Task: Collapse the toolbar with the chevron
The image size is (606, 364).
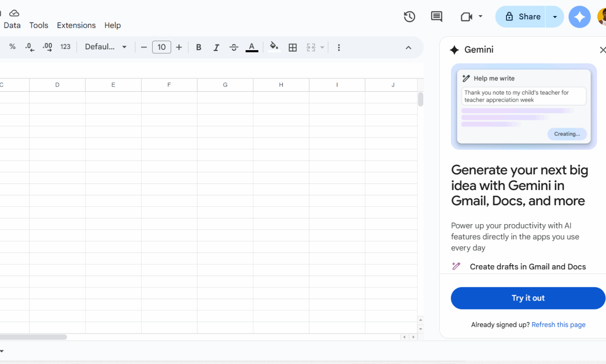Action: 409,48
